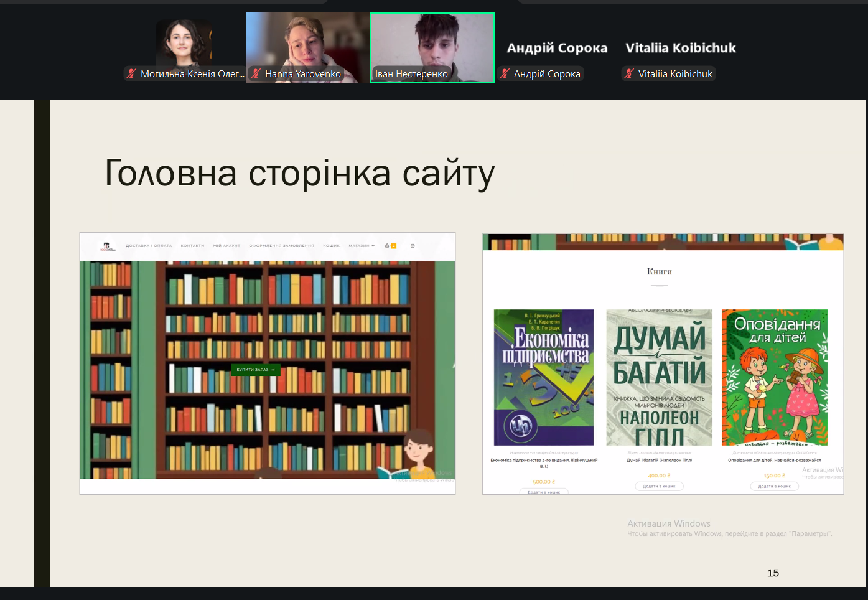Open Доставка і оплата menu item

click(149, 246)
